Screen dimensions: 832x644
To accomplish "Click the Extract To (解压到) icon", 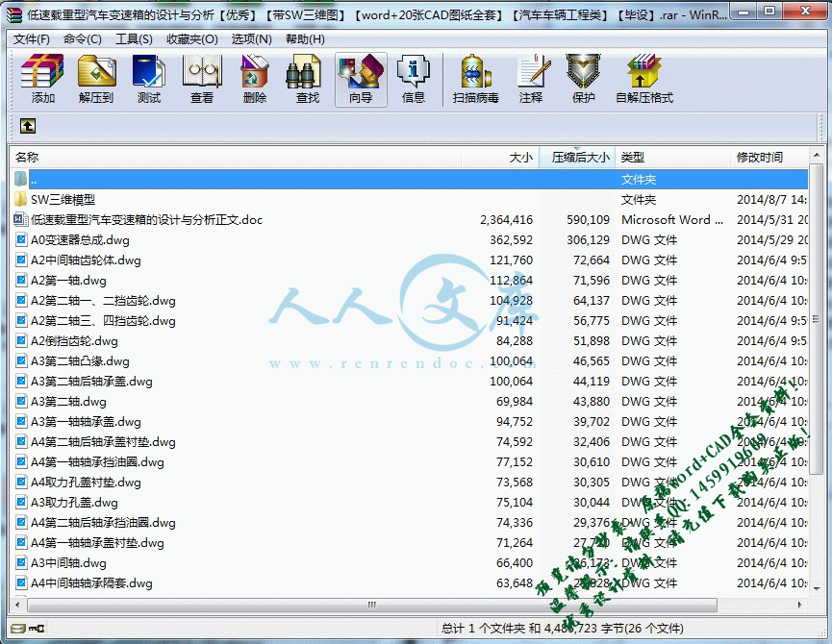I will click(96, 80).
